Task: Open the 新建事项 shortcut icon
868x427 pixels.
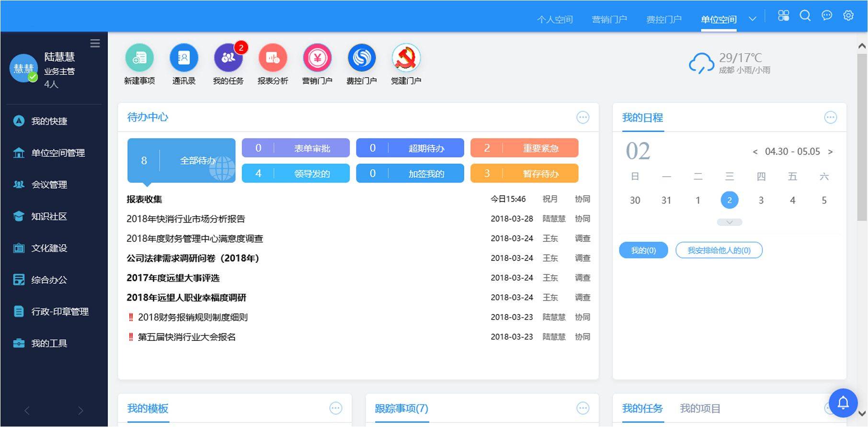Action: (139, 58)
